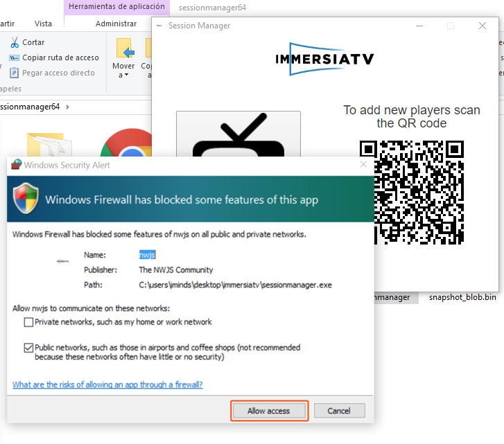
Task: Click the ImmersiaTV logo
Action: click(324, 59)
